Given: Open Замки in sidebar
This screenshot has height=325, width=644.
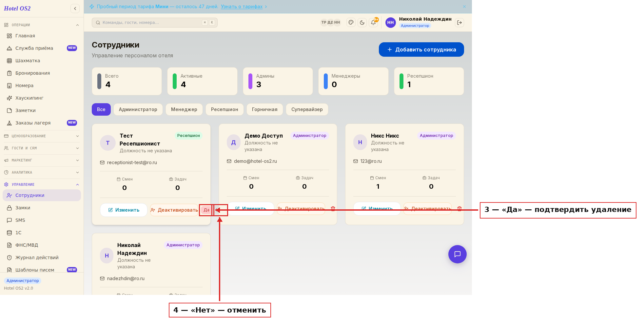Looking at the screenshot, I should pos(42,208).
